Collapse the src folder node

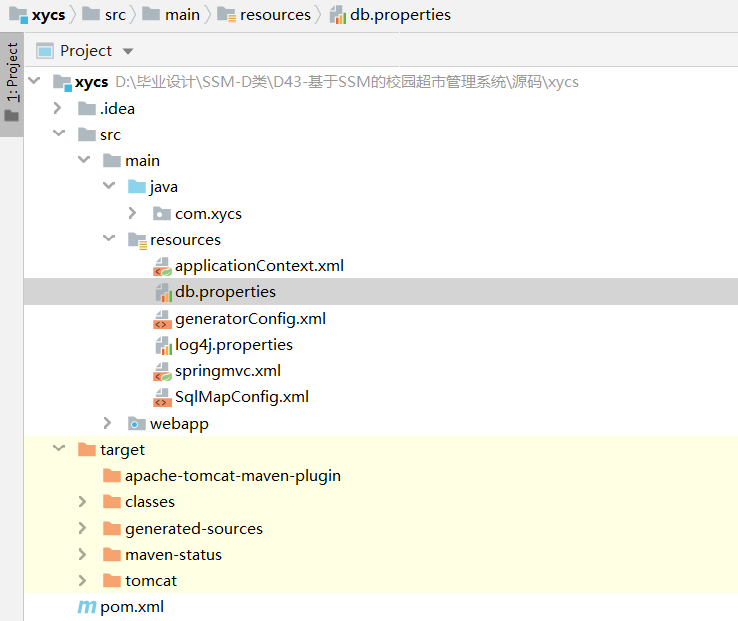[x=59, y=135]
